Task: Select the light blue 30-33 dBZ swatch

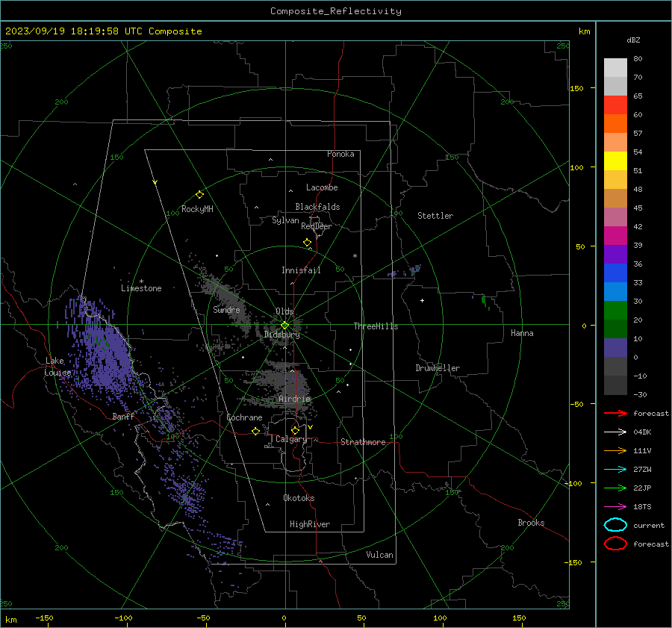Action: (615, 291)
